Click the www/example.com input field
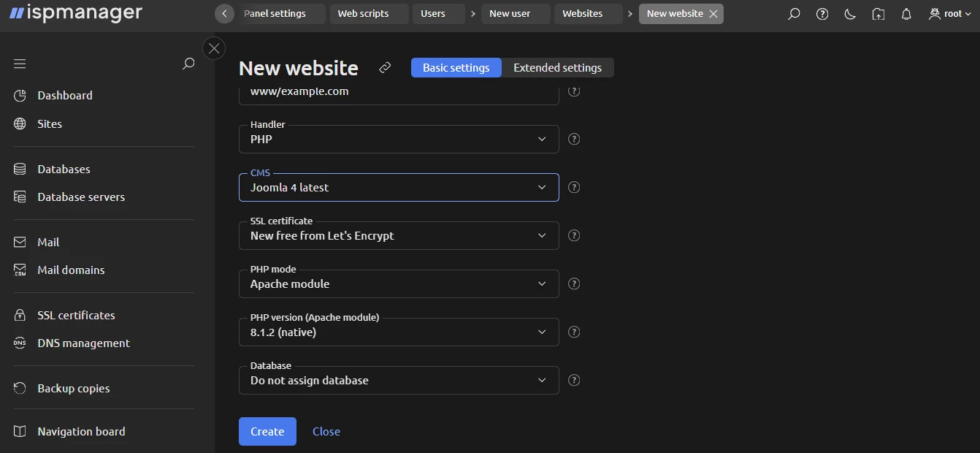This screenshot has width=980, height=453. 399,91
